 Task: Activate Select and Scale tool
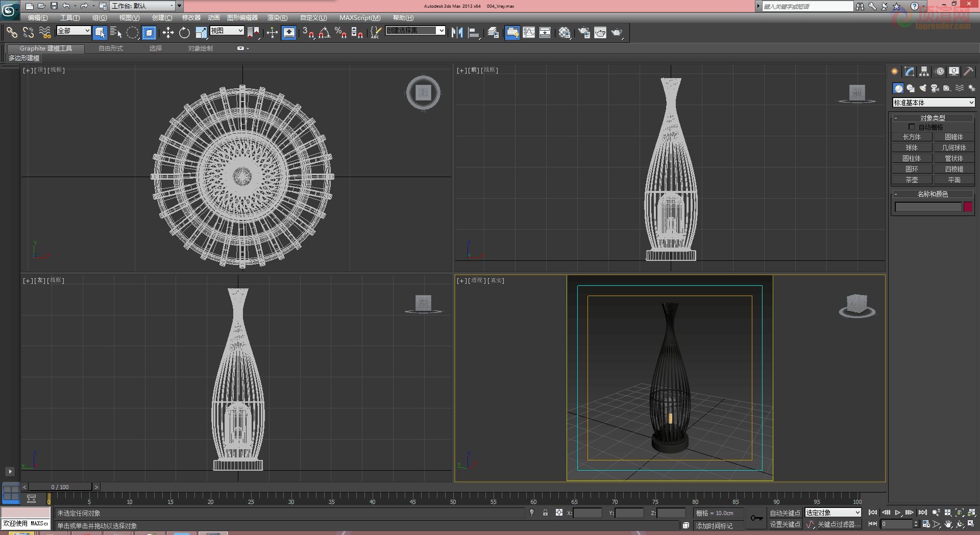(x=201, y=33)
